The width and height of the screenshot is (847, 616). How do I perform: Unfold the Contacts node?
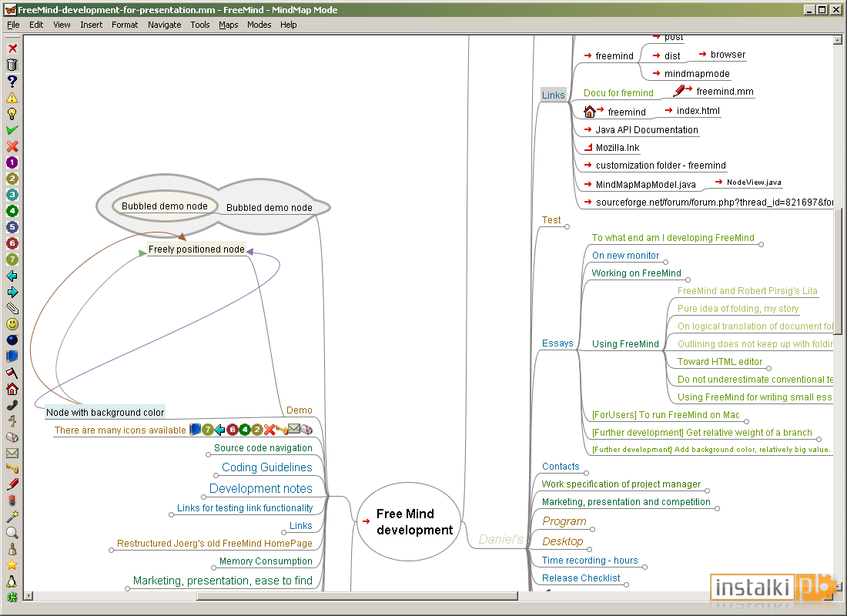coord(587,474)
